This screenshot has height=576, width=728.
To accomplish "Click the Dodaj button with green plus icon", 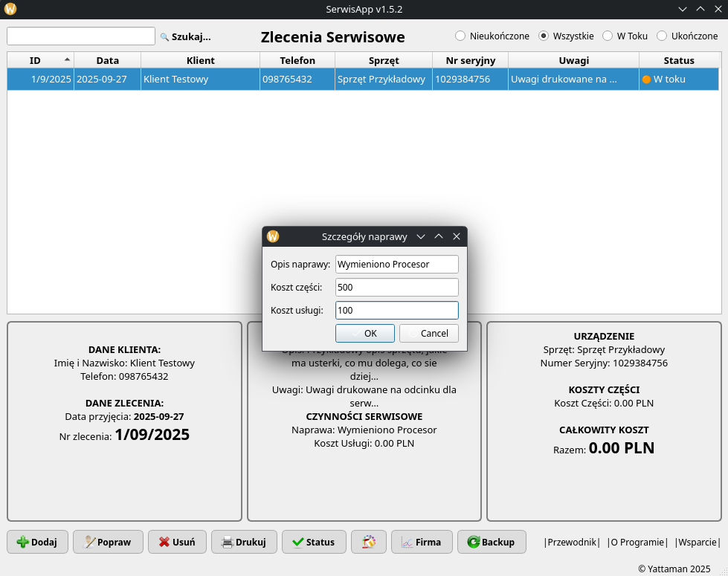I will pyautogui.click(x=37, y=542).
